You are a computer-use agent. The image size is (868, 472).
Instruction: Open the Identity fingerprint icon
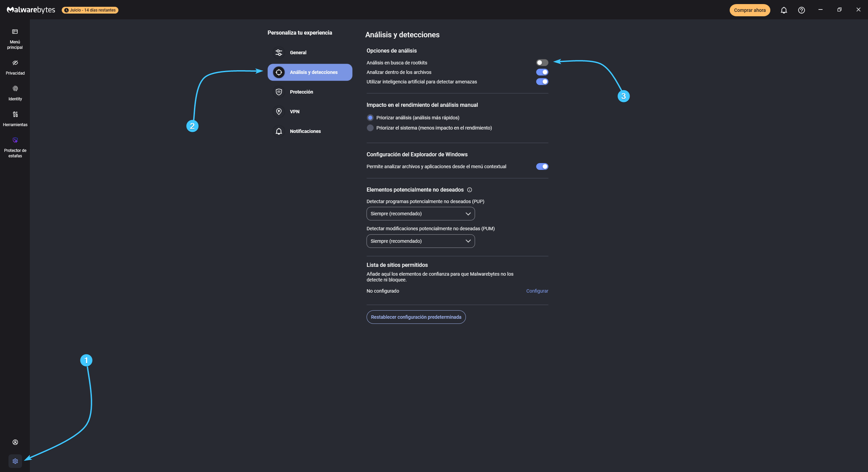[15, 88]
